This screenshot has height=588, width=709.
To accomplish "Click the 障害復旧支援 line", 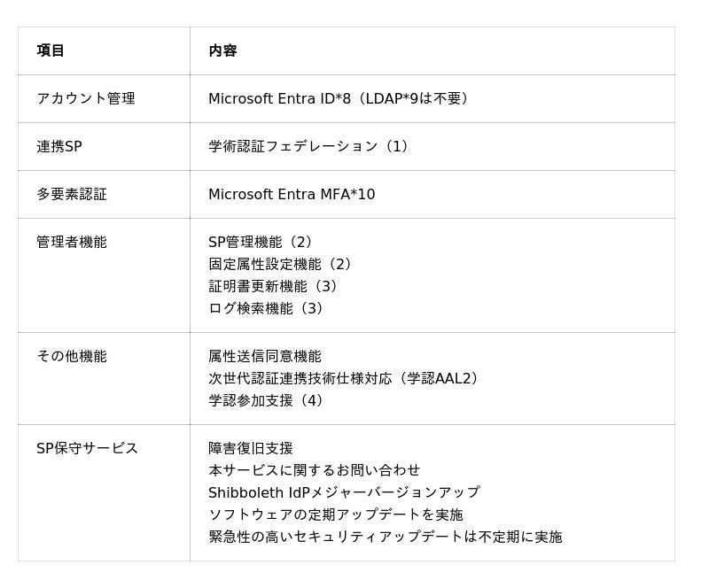I will 251,448.
